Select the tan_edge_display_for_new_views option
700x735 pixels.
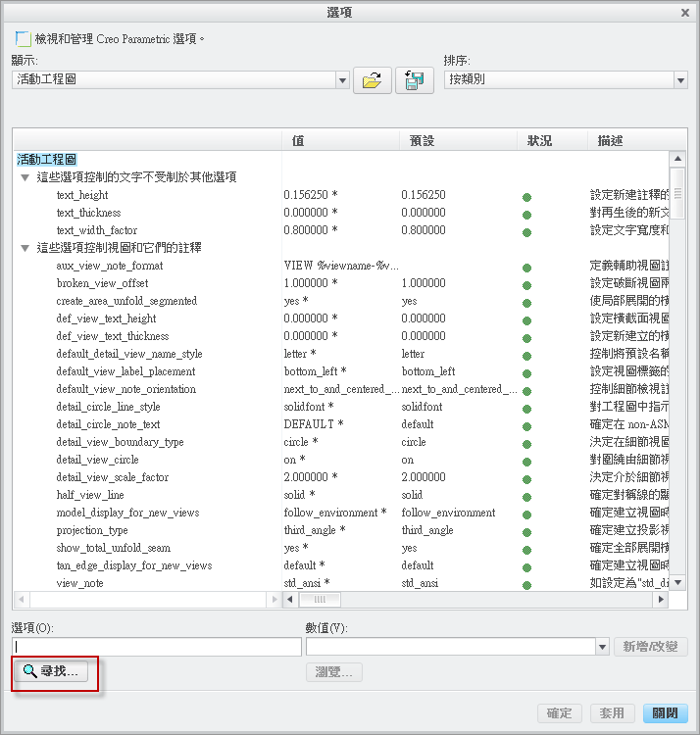134,565
